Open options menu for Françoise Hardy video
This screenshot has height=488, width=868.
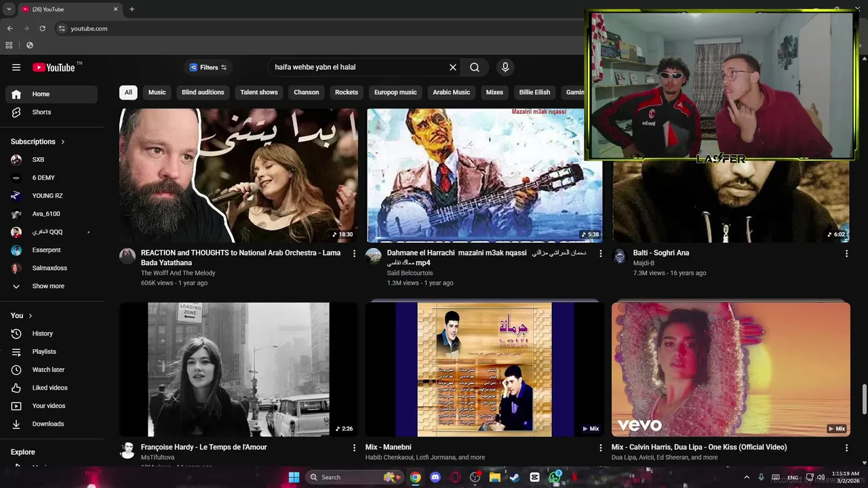354,448
